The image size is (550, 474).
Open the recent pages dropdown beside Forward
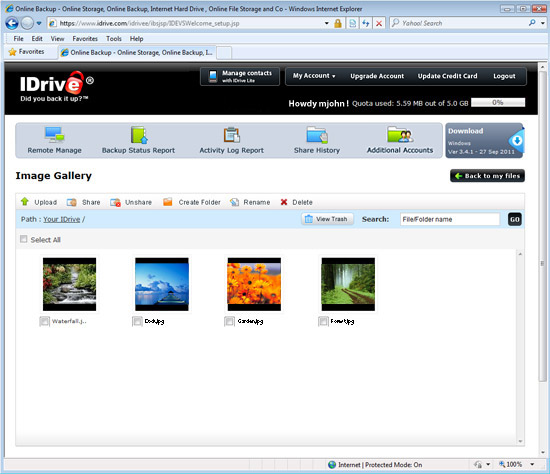click(39, 24)
